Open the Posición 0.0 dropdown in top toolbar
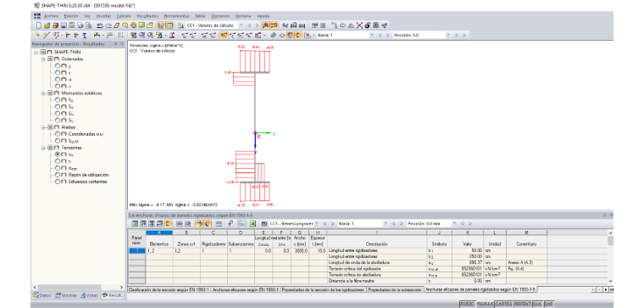The height and width of the screenshot is (308, 644). pyautogui.click(x=448, y=36)
